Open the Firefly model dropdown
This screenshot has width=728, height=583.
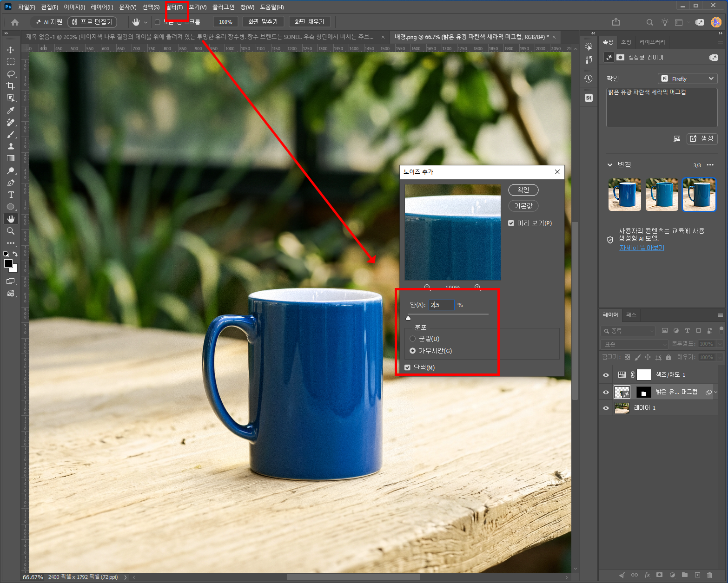[x=688, y=79]
